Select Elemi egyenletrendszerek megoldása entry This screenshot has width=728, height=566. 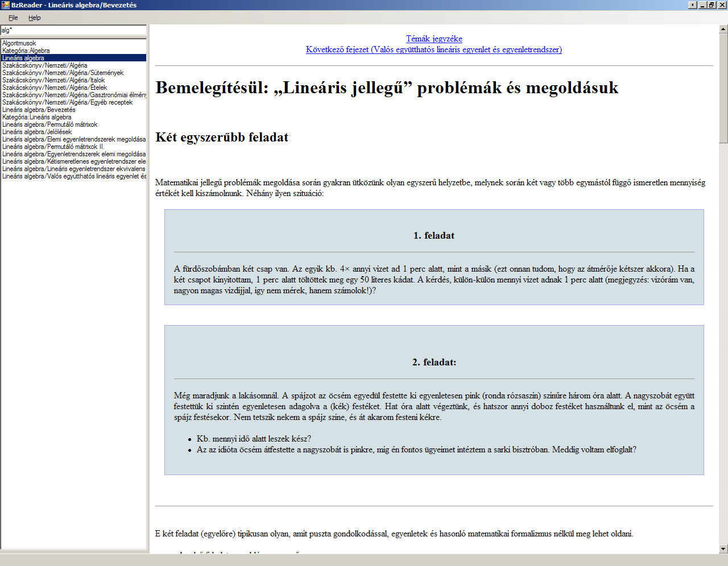click(x=74, y=139)
